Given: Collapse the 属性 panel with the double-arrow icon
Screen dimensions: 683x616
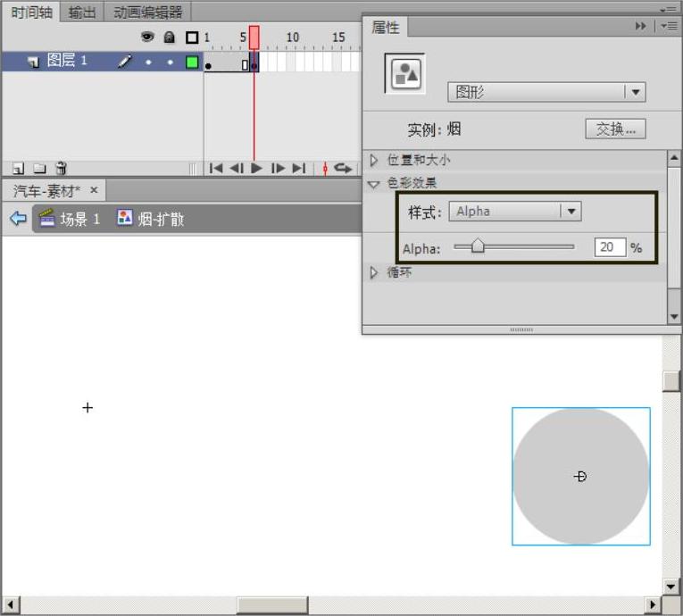Looking at the screenshot, I should tap(640, 27).
